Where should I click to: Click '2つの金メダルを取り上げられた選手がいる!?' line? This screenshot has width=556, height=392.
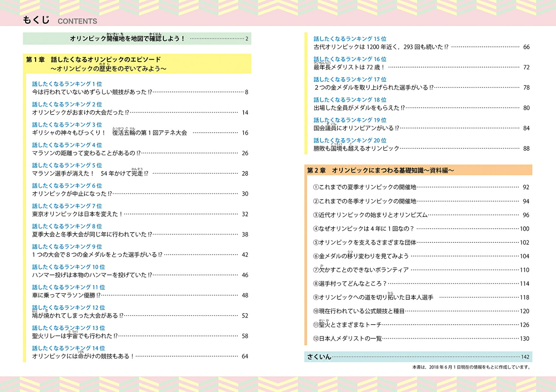tap(422, 87)
